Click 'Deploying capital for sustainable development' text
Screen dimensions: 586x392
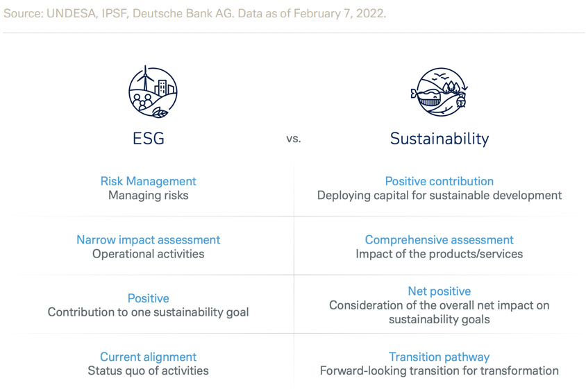tap(439, 196)
